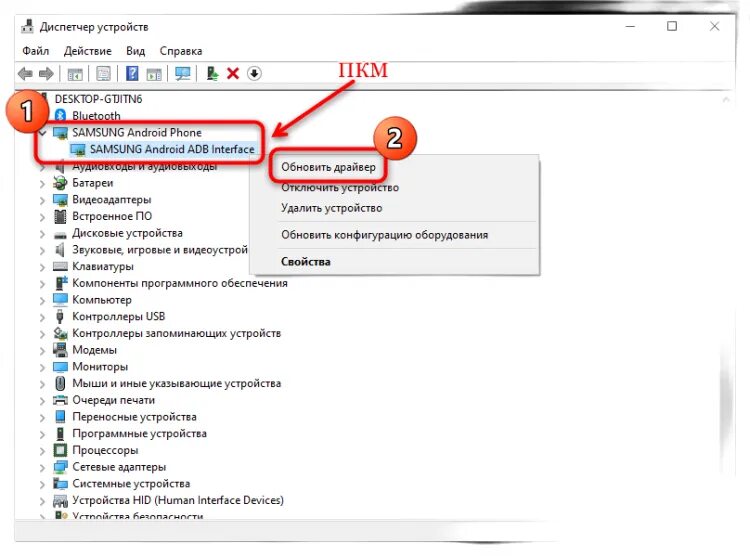The height and width of the screenshot is (556, 750).
Task: Click the Устройства HID icon
Action: point(60,500)
